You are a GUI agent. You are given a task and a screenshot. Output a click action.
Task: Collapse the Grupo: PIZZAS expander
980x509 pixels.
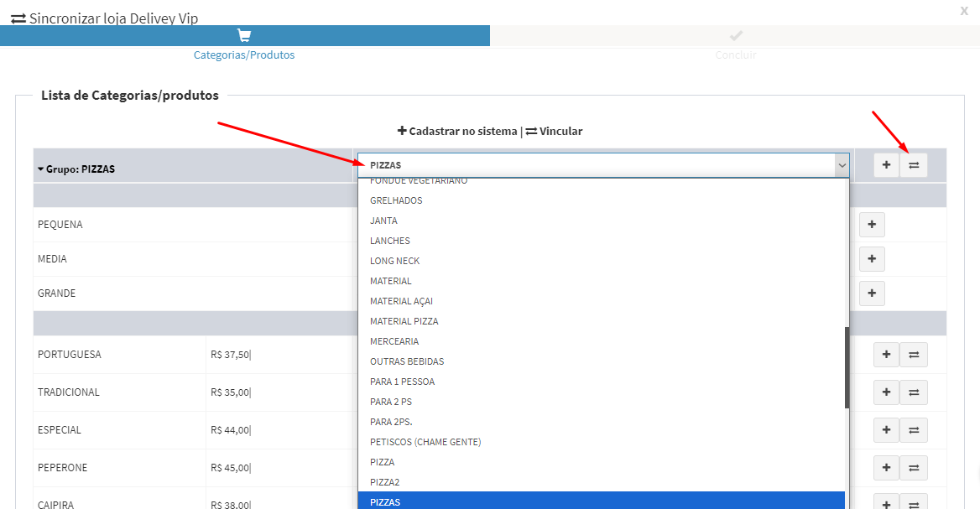(41, 169)
